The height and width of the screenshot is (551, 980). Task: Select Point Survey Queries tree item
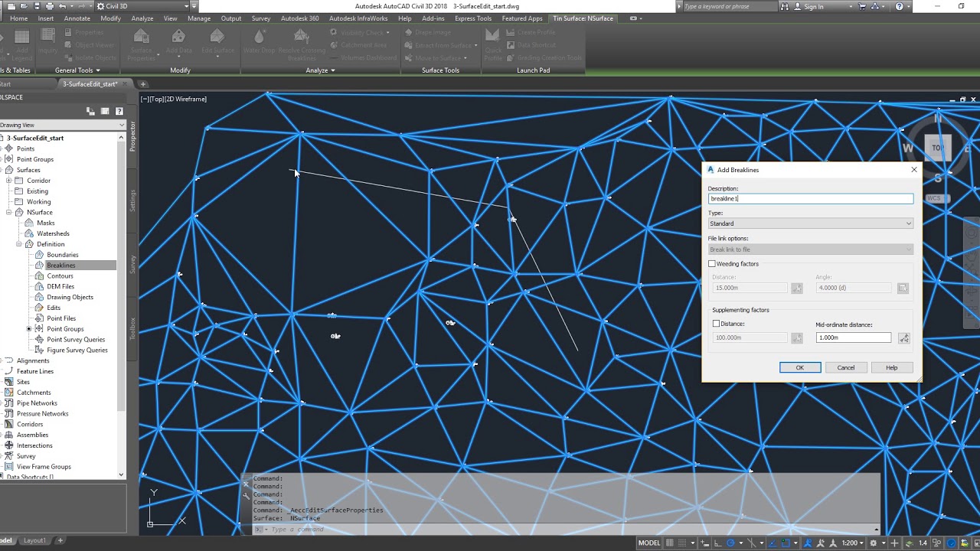[x=76, y=339]
